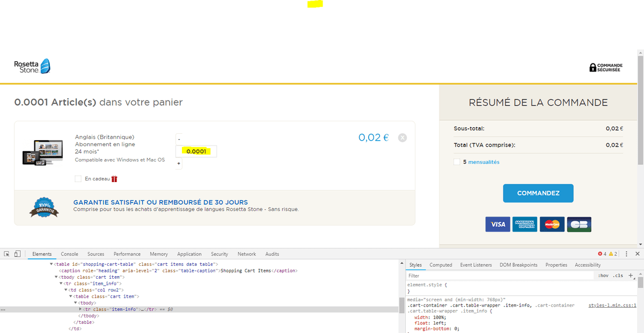Viewport: 644px width, 333px height.
Task: Click the COMMANDEZ button
Action: [538, 193]
